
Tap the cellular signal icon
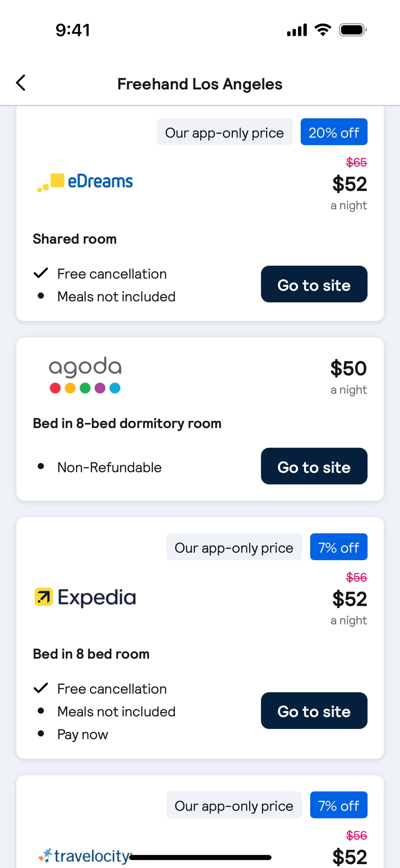click(x=297, y=30)
